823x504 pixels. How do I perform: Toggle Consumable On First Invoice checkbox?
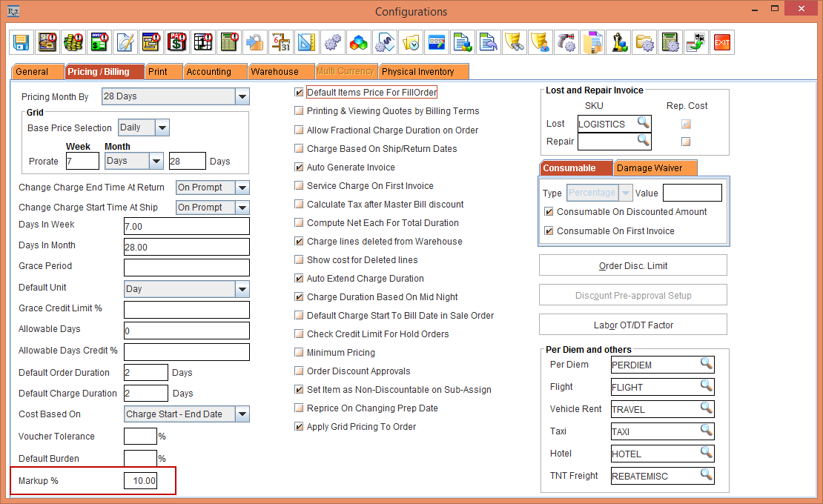[x=549, y=231]
